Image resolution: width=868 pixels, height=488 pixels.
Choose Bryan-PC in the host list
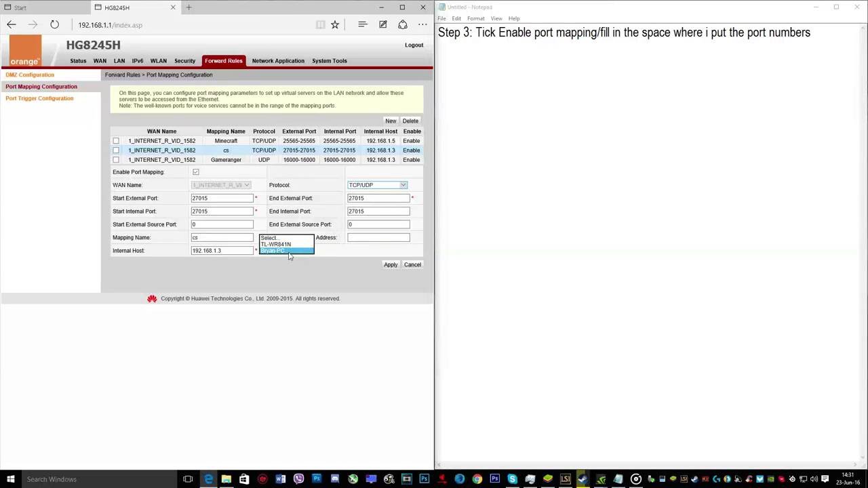pos(286,251)
